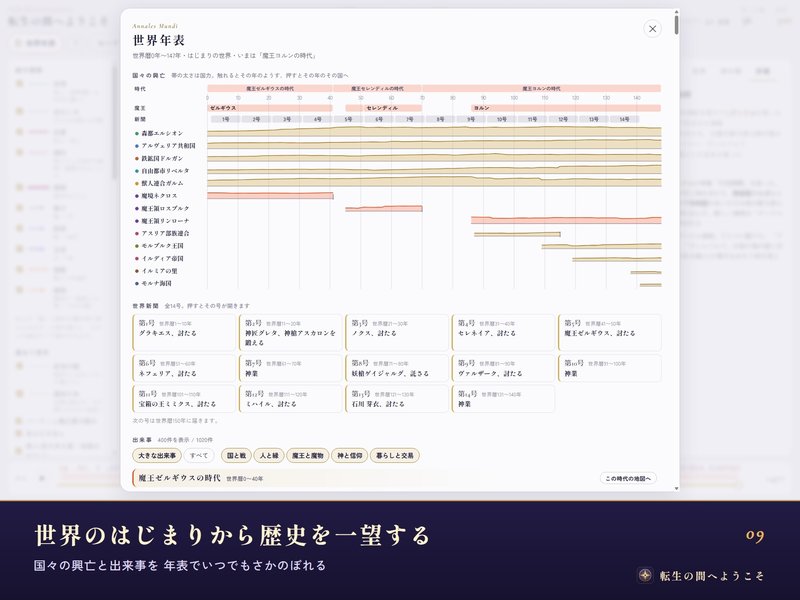
Task: Toggle the 大きな出来事 filter chip
Action: [157, 456]
